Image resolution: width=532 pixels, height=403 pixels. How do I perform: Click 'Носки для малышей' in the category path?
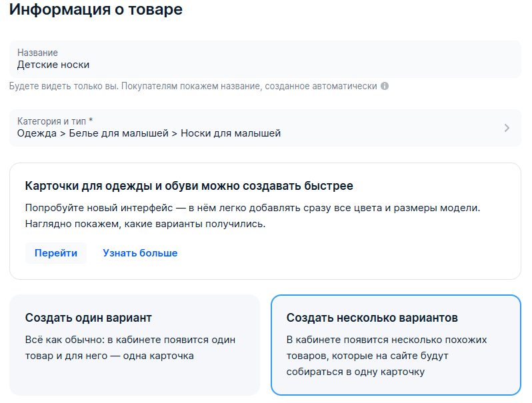pyautogui.click(x=231, y=133)
